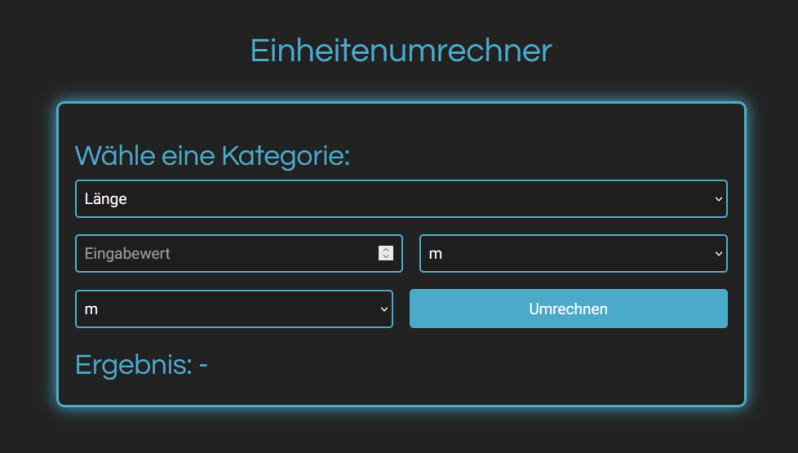798x453 pixels.
Task: Expand source unit dropdown beside Eingabewert
Action: [x=572, y=254]
